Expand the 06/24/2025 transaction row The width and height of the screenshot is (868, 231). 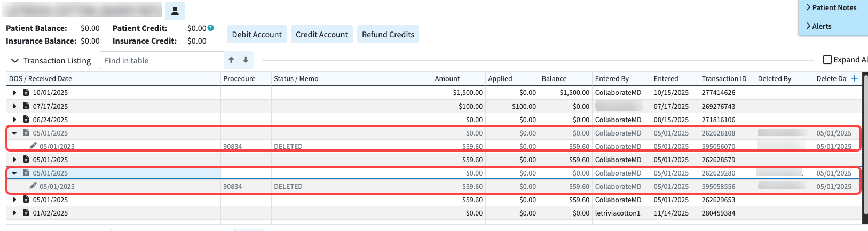point(14,120)
